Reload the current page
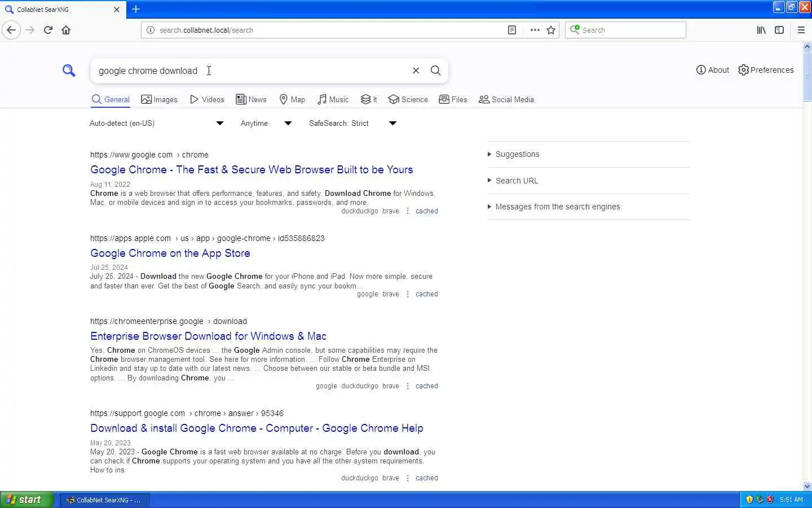812x508 pixels. pyautogui.click(x=48, y=30)
